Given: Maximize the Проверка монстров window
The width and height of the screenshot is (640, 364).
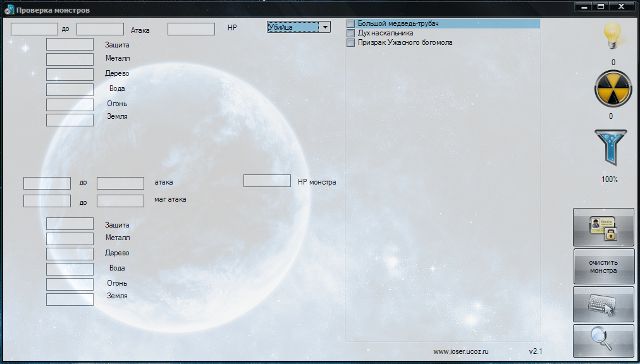Looking at the screenshot, I should pyautogui.click(x=601, y=6).
